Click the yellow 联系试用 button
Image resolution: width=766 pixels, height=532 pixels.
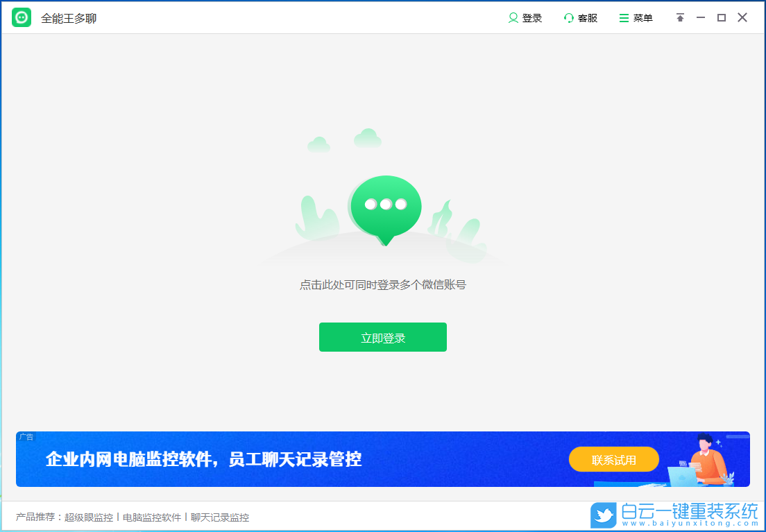614,459
